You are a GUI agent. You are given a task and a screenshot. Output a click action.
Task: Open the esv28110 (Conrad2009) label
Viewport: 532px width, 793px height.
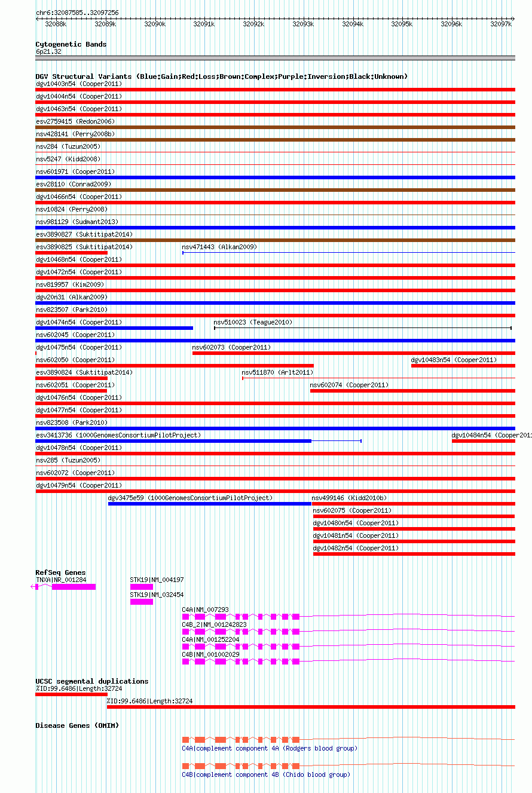74,184
